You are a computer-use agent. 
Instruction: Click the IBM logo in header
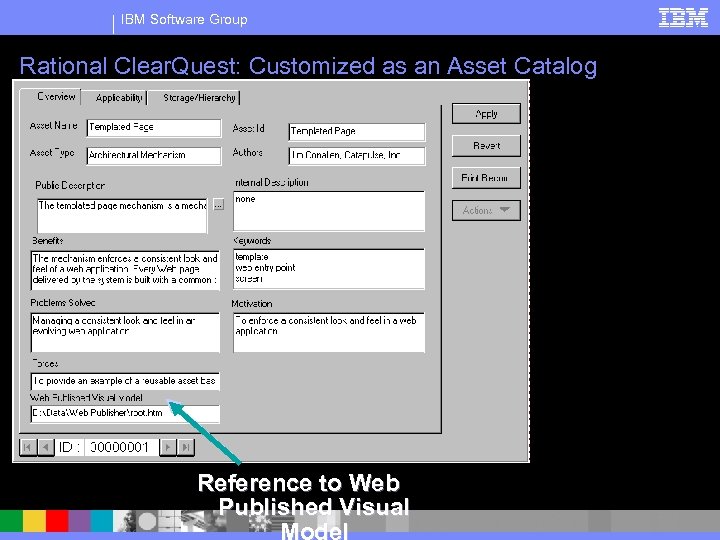coord(683,18)
